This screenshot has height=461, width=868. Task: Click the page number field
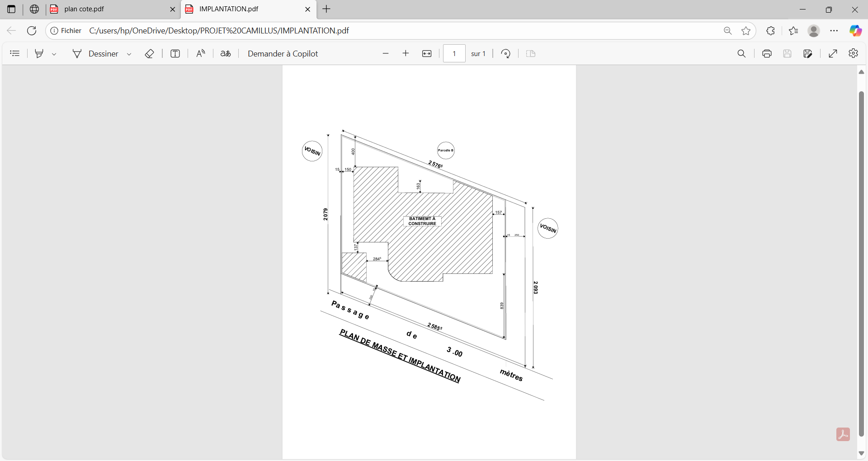pyautogui.click(x=454, y=54)
